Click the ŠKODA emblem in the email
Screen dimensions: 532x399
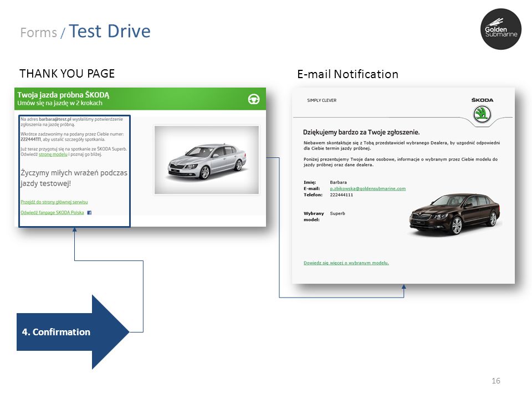coord(482,114)
